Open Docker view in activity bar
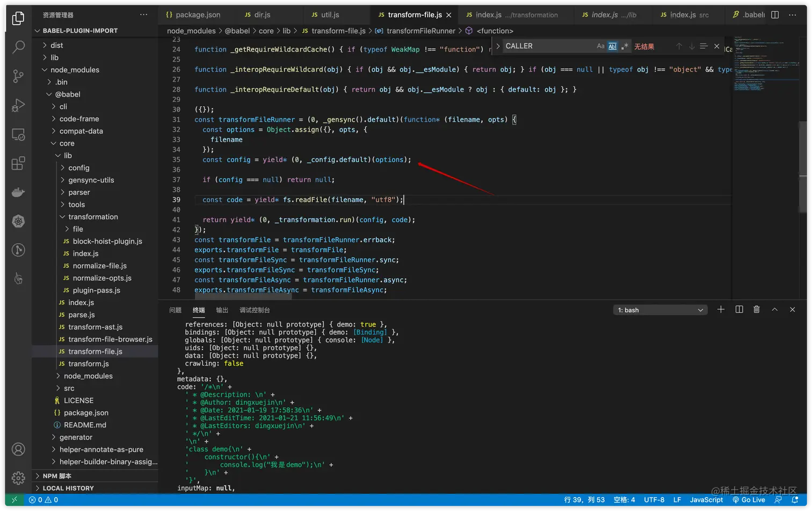 tap(18, 192)
